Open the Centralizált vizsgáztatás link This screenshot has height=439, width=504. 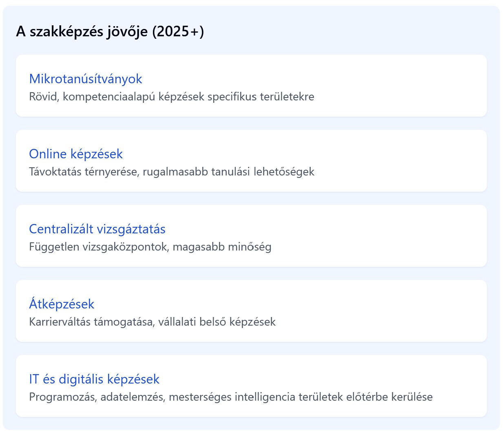(x=97, y=229)
